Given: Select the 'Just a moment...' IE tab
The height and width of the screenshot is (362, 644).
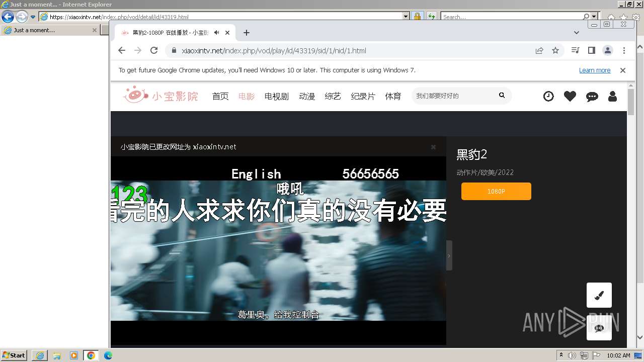Looking at the screenshot, I should click(x=50, y=30).
